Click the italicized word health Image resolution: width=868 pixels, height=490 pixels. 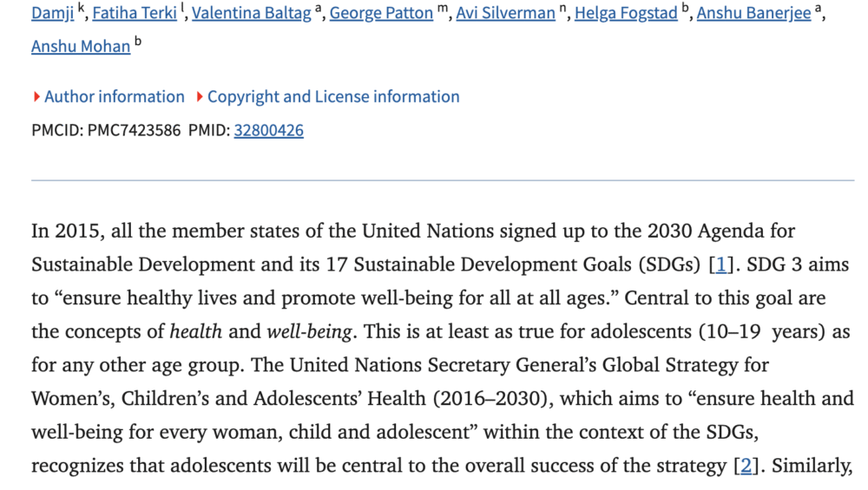coord(196,331)
